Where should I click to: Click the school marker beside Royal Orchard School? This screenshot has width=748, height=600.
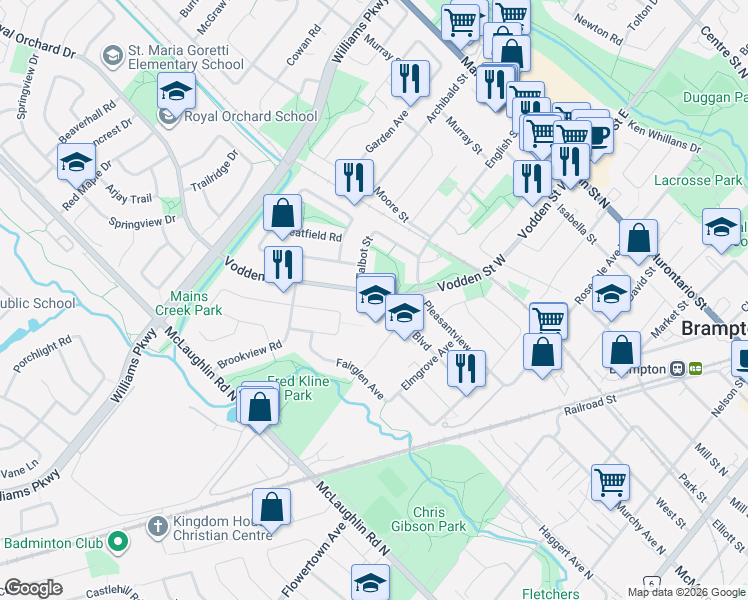(x=177, y=94)
